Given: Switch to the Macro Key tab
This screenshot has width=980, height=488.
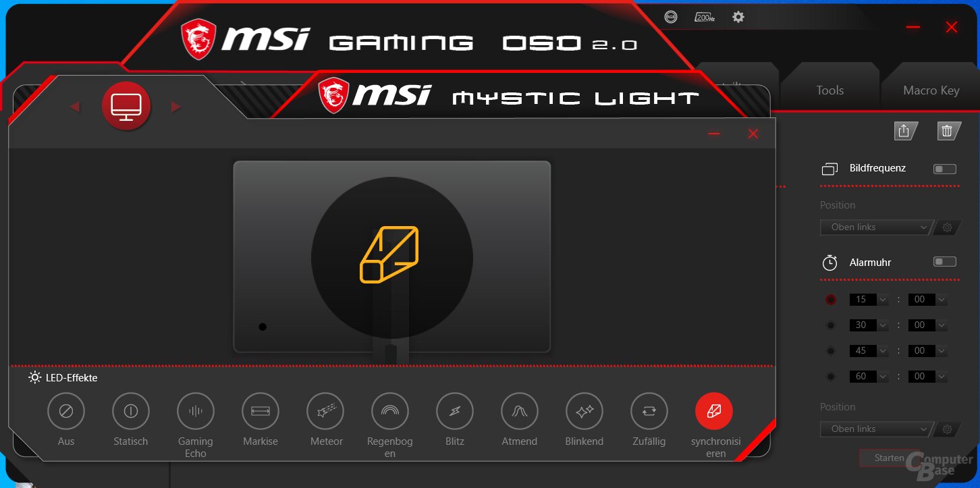Looking at the screenshot, I should tap(931, 90).
